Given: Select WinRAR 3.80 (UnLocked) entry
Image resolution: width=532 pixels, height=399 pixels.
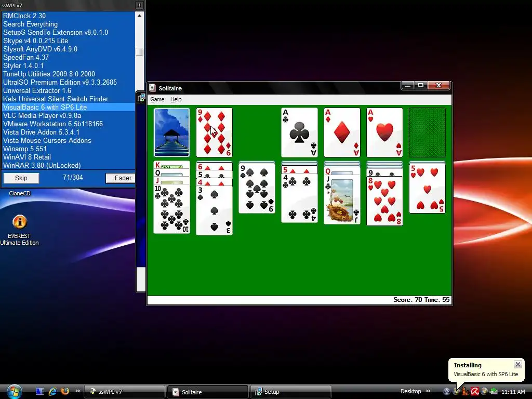Looking at the screenshot, I should coord(68,165).
